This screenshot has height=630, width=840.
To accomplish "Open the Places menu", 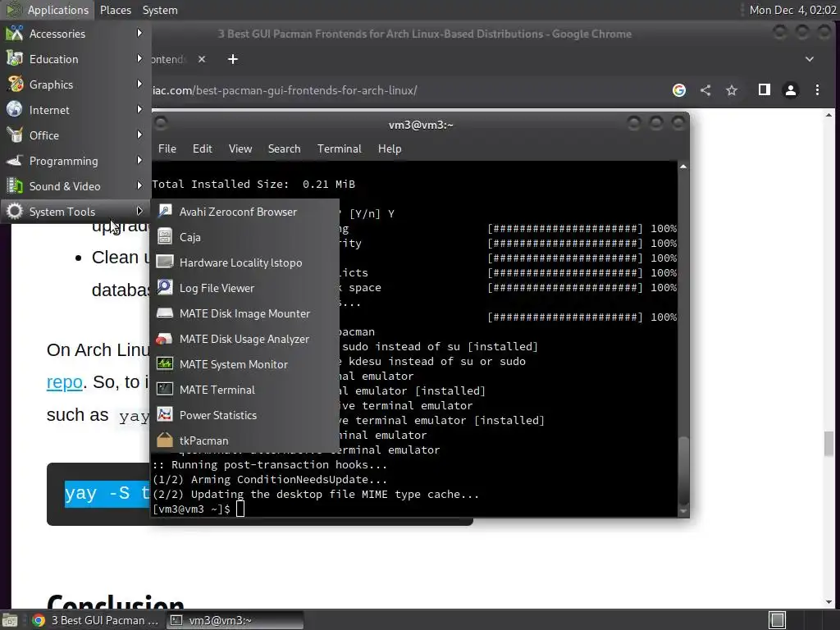I will click(x=115, y=10).
